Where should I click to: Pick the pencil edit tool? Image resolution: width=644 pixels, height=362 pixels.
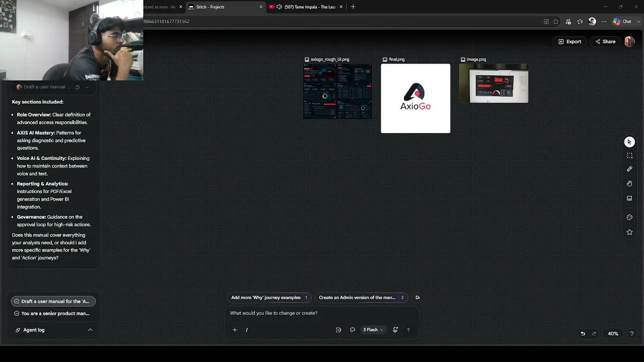(x=629, y=169)
